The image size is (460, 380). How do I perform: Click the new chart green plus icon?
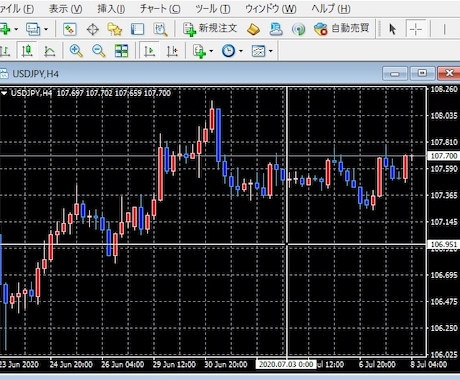pyautogui.click(x=5, y=29)
